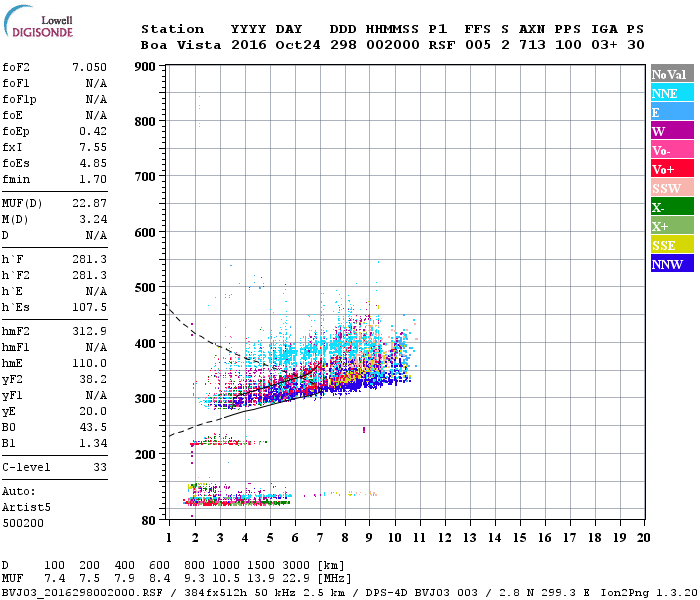Select the NNW dark blue legend swatch
Image resolution: width=700 pixels, height=600 pixels.
coord(672,264)
